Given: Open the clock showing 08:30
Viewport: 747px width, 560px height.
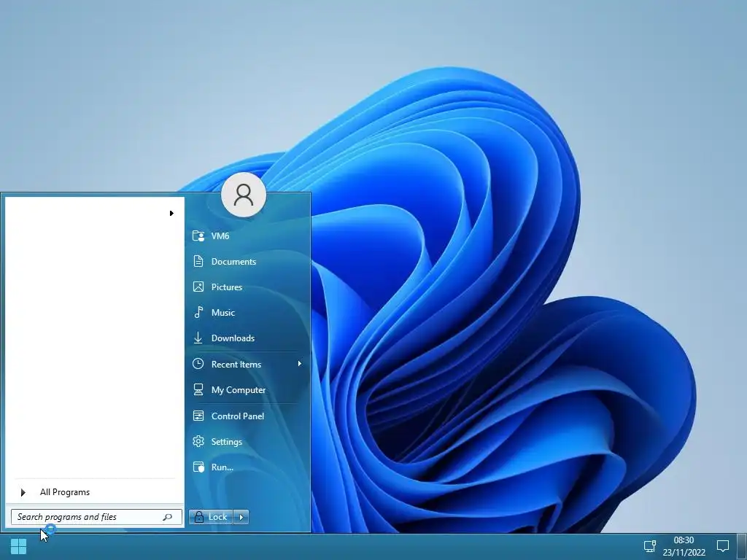Looking at the screenshot, I should [x=684, y=546].
